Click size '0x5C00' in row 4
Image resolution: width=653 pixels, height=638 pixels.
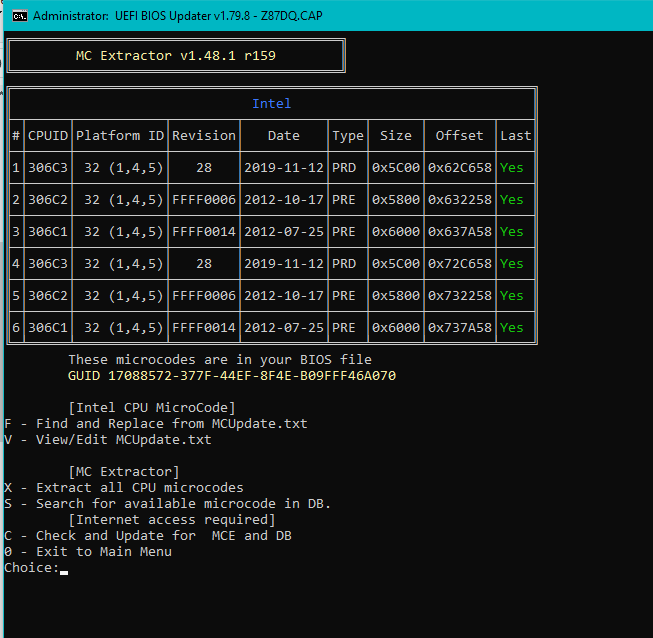tap(396, 264)
